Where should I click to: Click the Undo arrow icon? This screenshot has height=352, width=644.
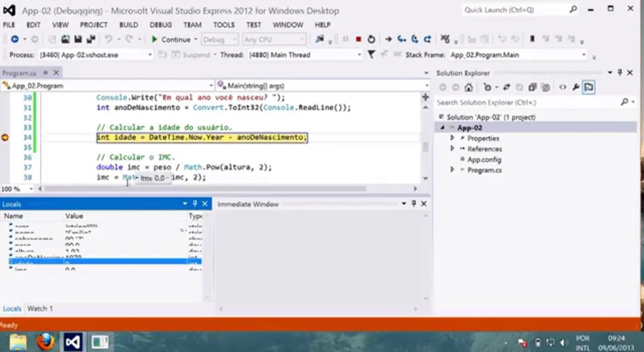(x=109, y=40)
